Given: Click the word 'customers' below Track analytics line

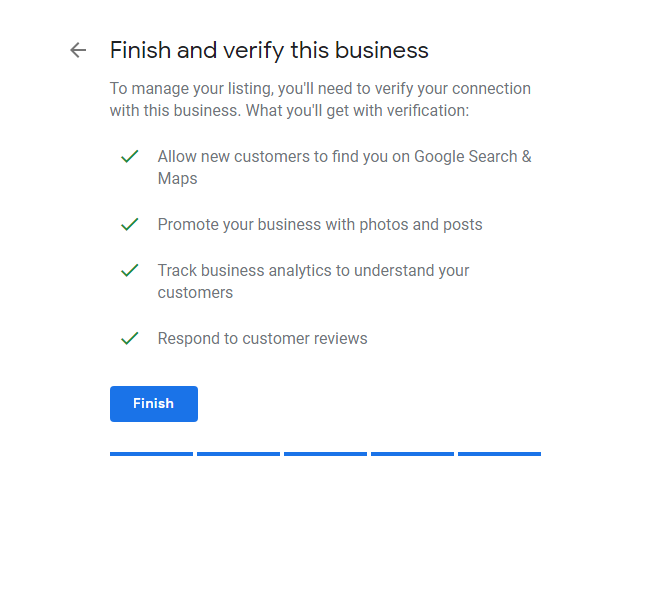Looking at the screenshot, I should pos(195,293).
